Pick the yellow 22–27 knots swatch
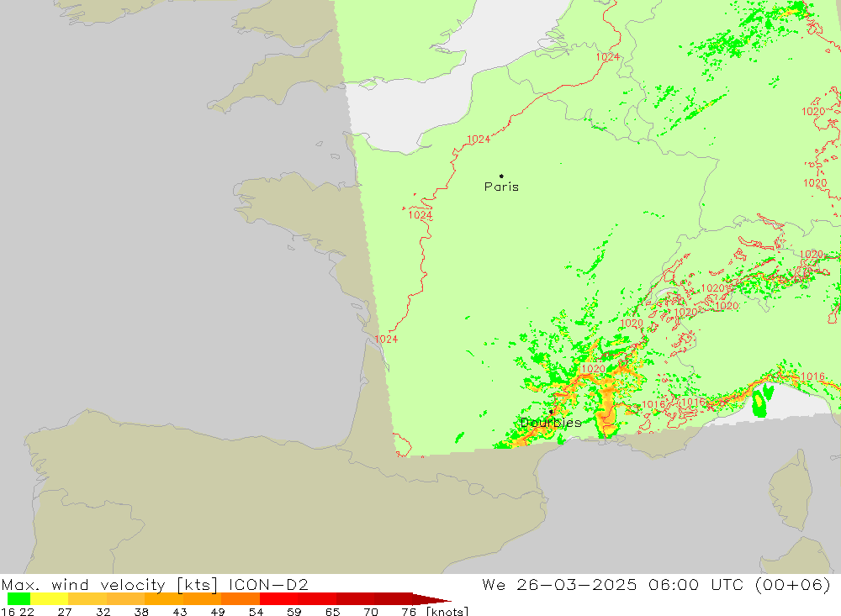Viewport: 841px width, 616px height. (50, 599)
